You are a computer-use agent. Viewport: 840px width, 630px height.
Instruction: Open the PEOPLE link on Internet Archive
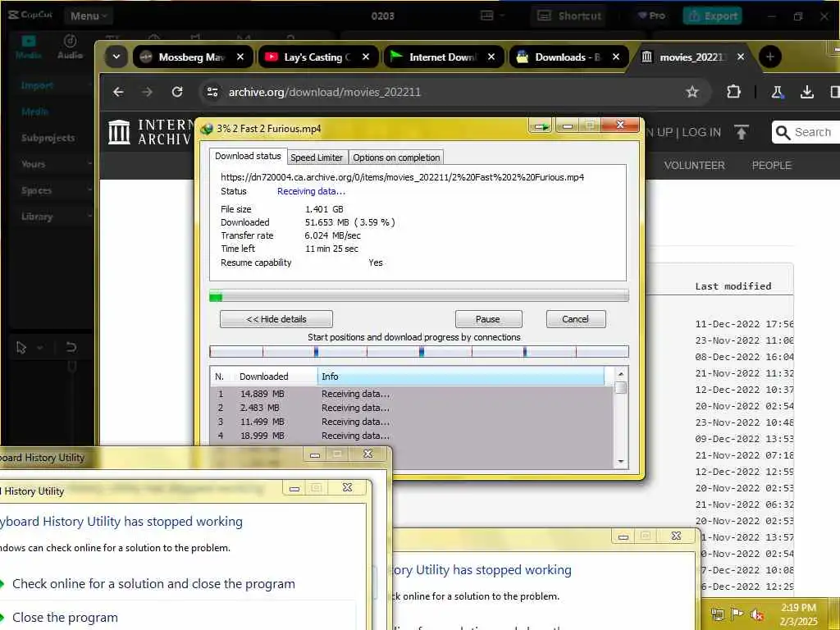pyautogui.click(x=771, y=165)
